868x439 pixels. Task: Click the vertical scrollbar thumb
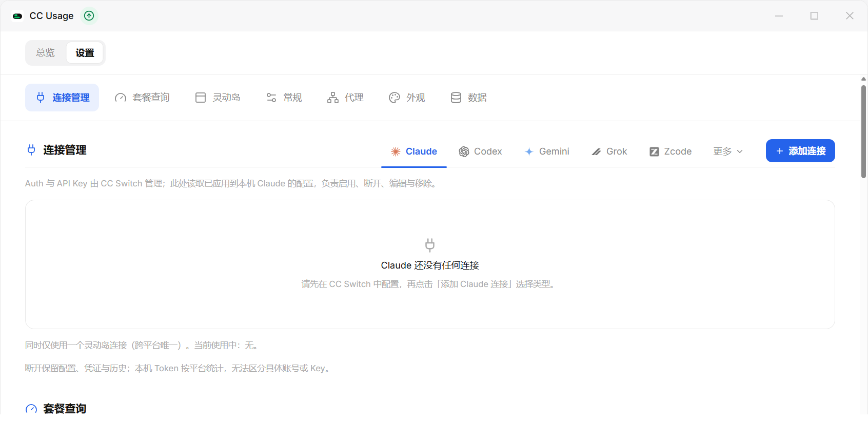click(863, 131)
